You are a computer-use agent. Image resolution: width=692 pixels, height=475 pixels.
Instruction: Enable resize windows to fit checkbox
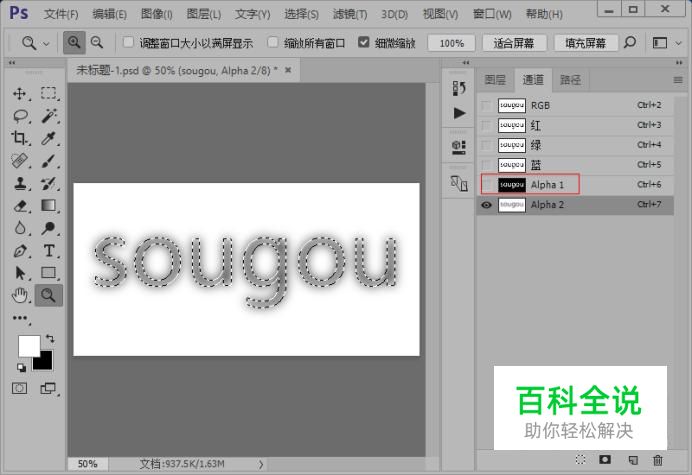click(x=128, y=42)
